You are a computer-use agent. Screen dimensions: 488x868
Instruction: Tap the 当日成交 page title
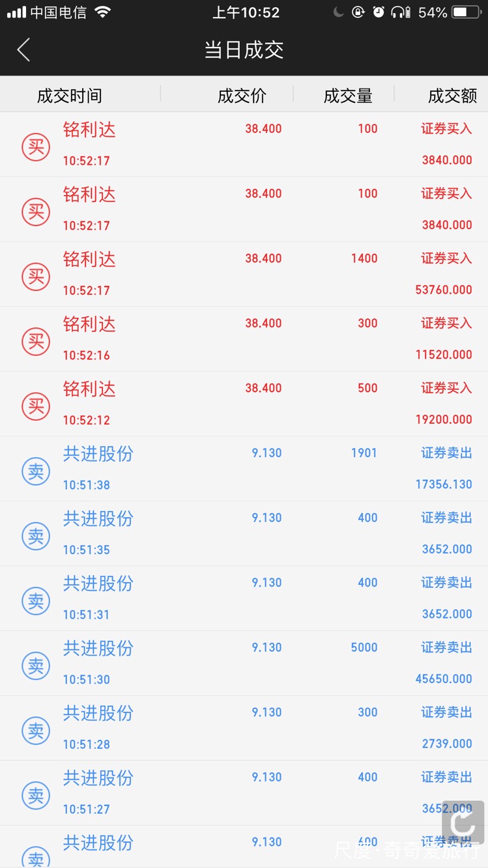(244, 50)
